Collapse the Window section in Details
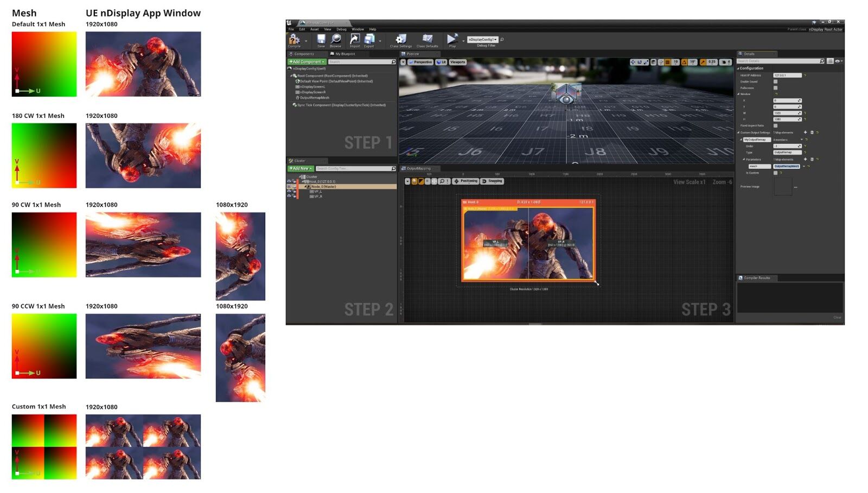Screen dimensions: 868x493 coord(738,94)
